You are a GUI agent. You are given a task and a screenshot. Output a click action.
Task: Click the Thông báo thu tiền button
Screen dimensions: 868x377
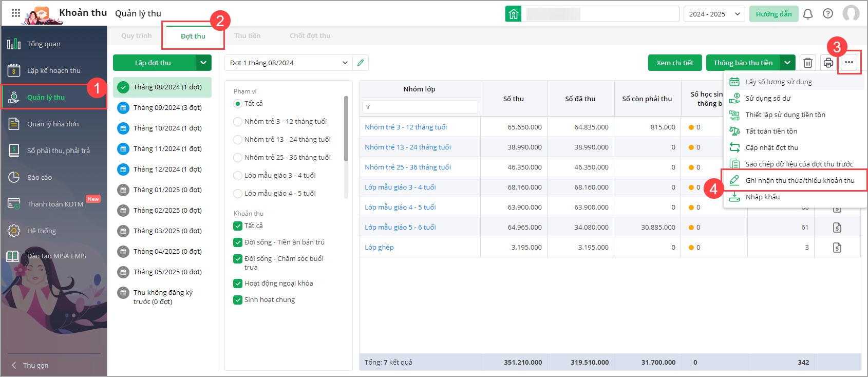click(x=743, y=63)
